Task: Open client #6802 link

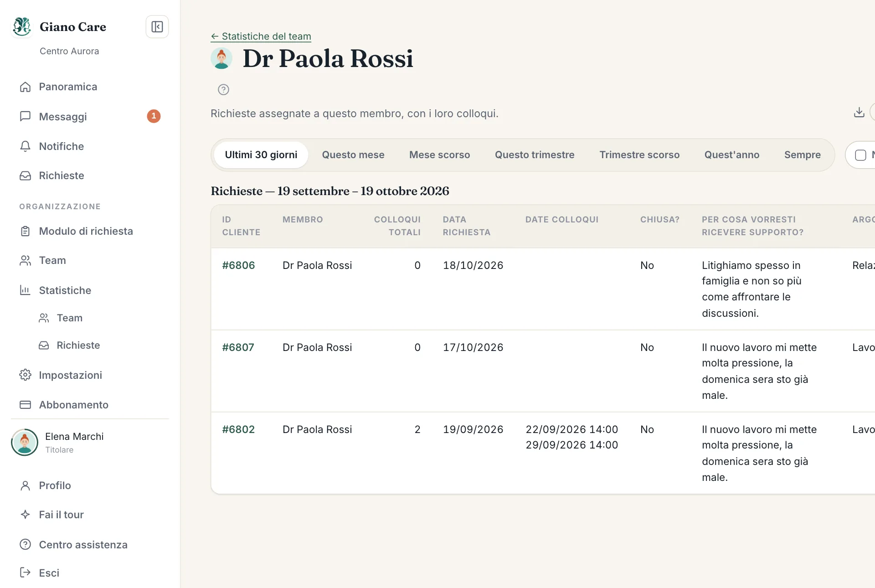Action: (x=238, y=429)
